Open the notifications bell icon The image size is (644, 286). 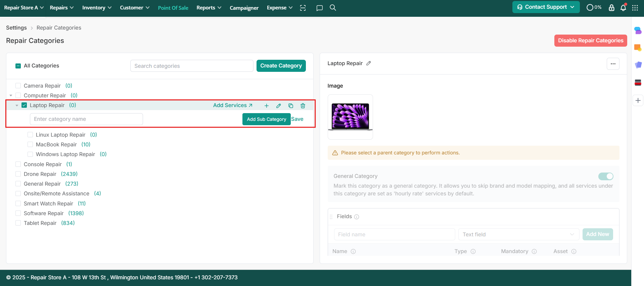[x=623, y=8]
